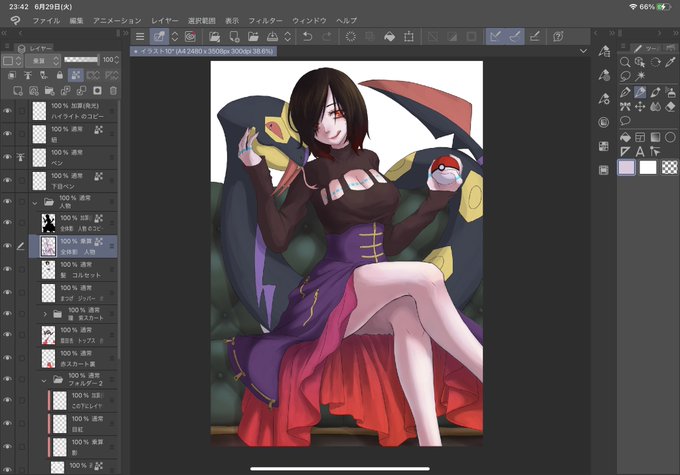Open the 表示 menu
The width and height of the screenshot is (680, 475).
pyautogui.click(x=232, y=20)
